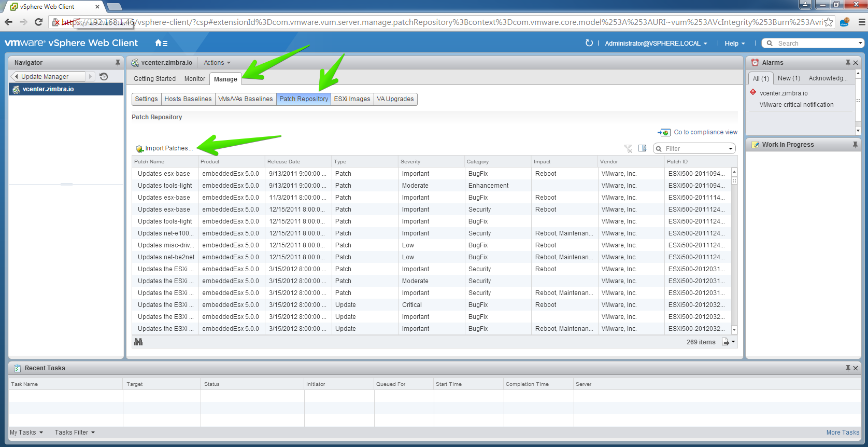
Task: Show the New (1) alarms tab
Action: coord(789,78)
